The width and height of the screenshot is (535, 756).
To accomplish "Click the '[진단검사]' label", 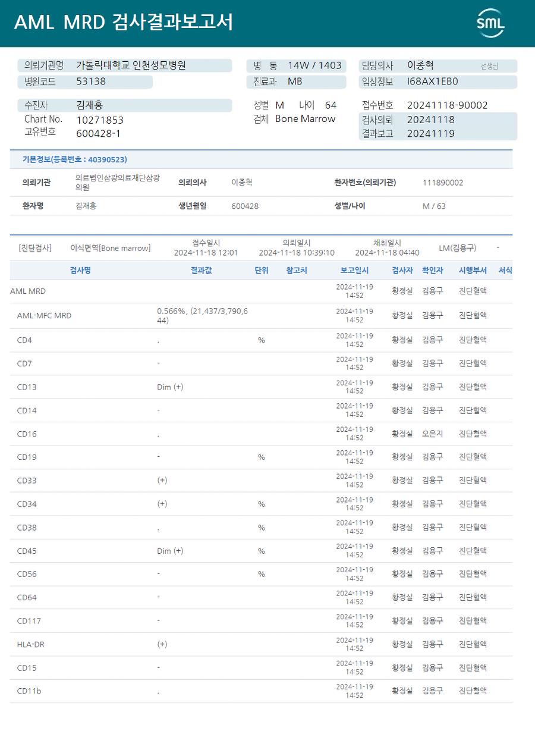I will (x=35, y=248).
